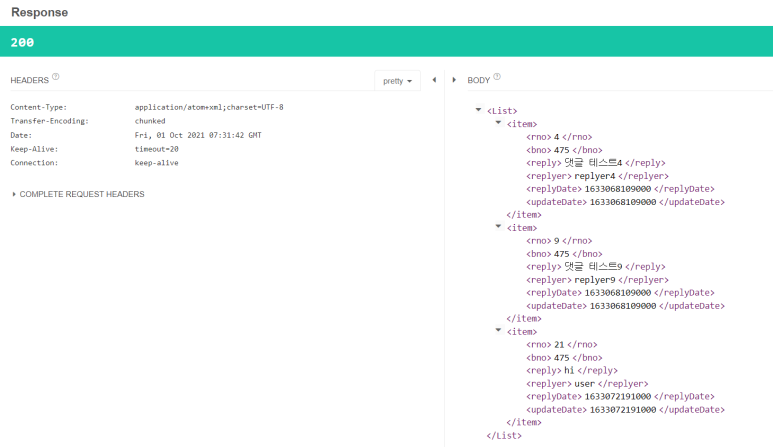Screen dimensions: 773x447
Task: Select the keep-alive header value
Action: (157, 163)
